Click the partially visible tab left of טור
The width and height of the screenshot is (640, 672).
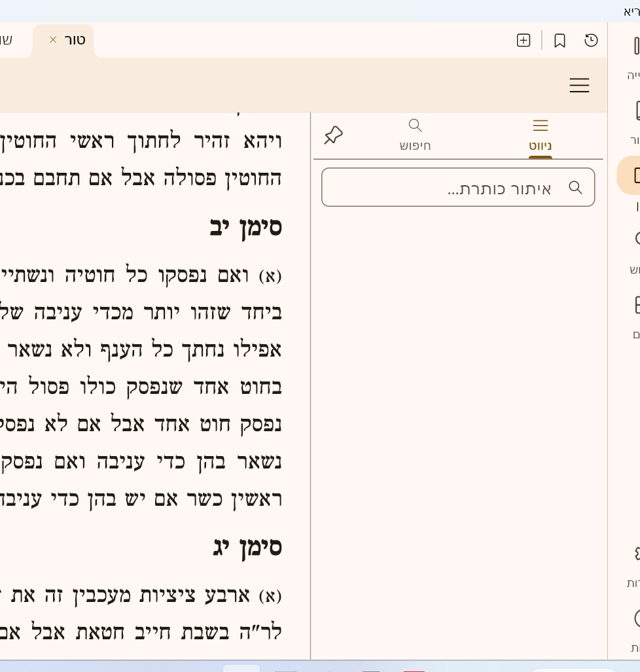(x=7, y=39)
